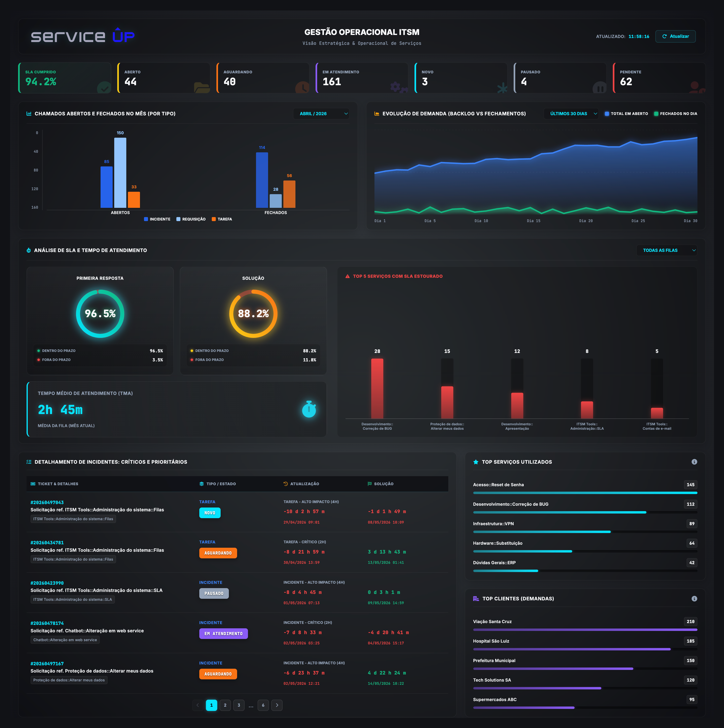Click the ITSM Tools::Administração do sistema::SLA tag
The height and width of the screenshot is (728, 724).
pos(72,600)
